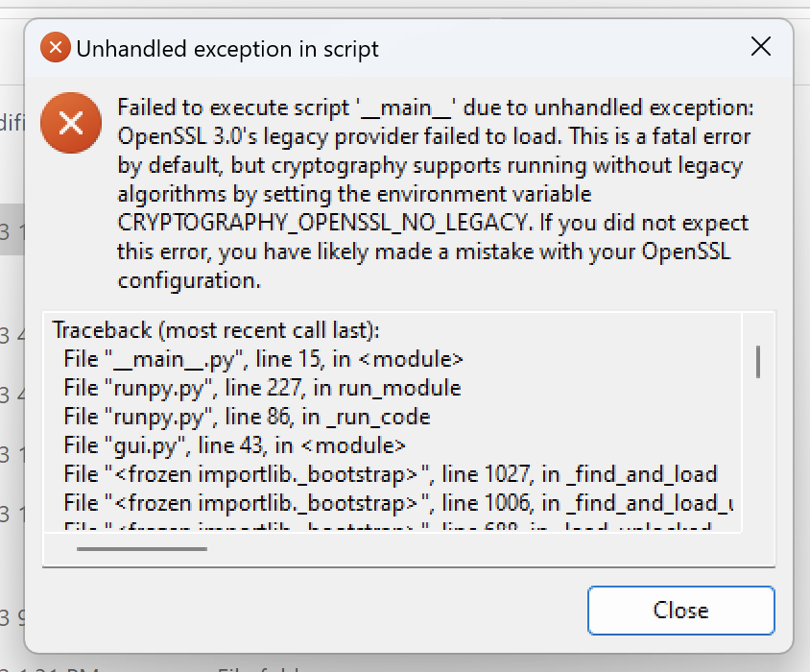Dismiss the dialog with the X button
810x672 pixels.
point(761,46)
